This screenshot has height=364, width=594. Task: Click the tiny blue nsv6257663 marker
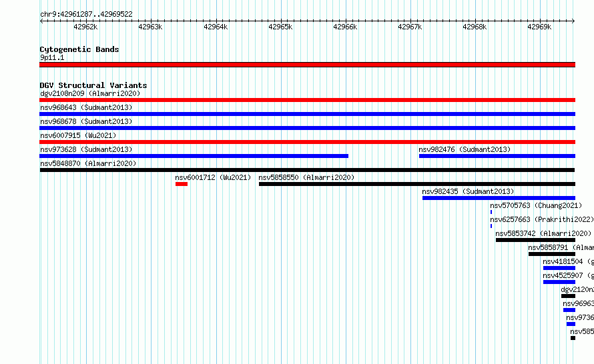coord(491,226)
